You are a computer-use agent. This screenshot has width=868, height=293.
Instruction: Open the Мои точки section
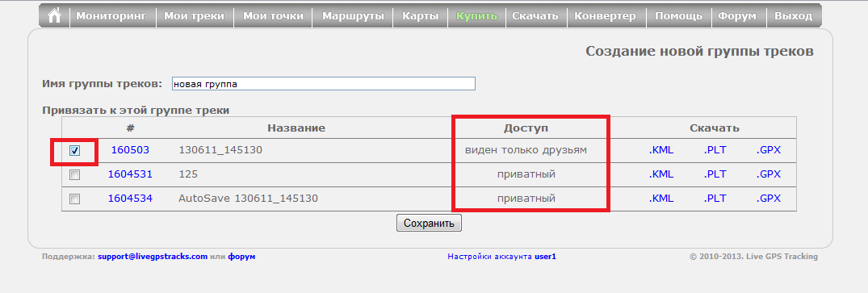click(274, 16)
